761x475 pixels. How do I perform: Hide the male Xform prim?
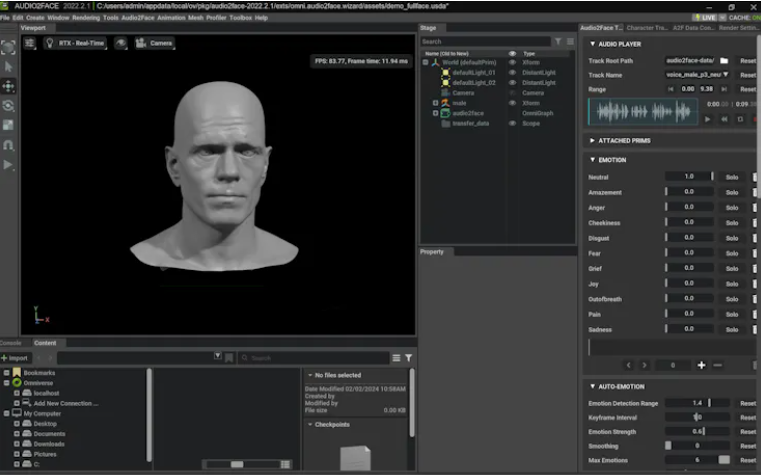(x=512, y=102)
